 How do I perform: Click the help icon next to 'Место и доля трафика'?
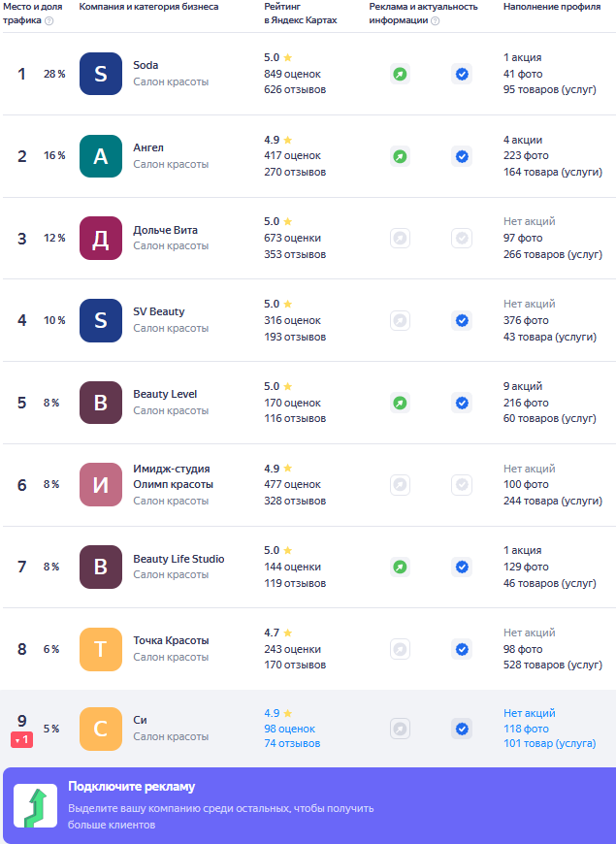click(49, 20)
